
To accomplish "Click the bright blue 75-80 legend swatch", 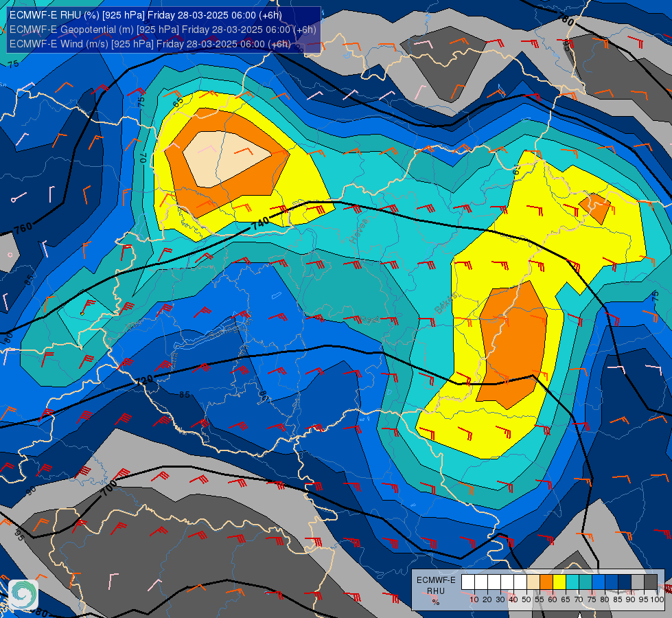I will 599,582.
